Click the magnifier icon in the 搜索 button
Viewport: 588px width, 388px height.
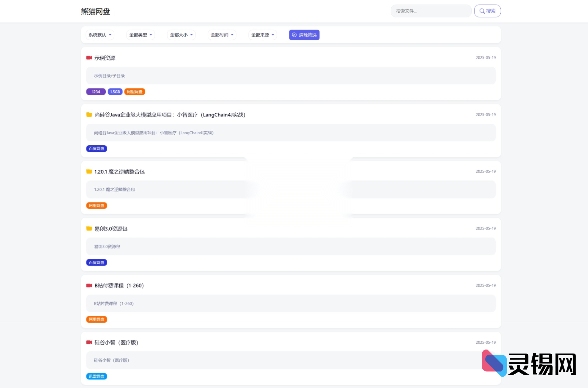click(482, 11)
